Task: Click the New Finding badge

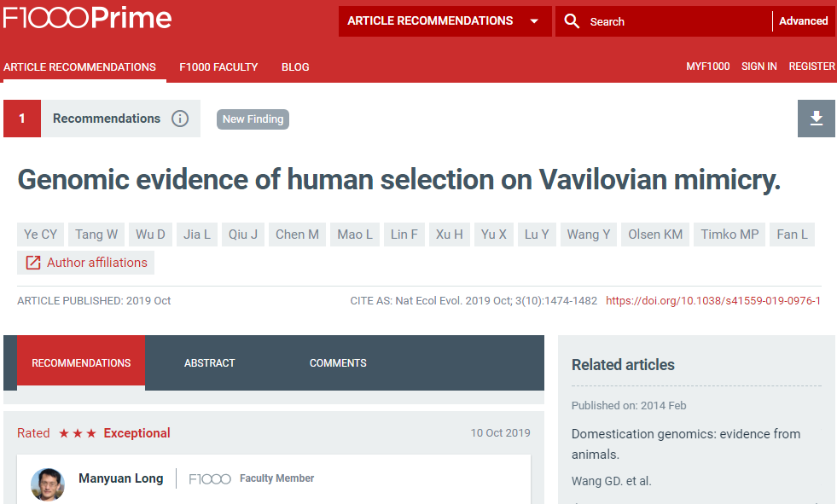Action: 253,119
